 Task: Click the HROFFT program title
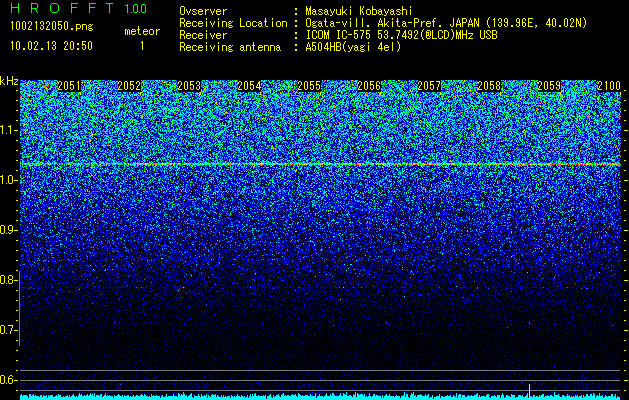tap(61, 8)
